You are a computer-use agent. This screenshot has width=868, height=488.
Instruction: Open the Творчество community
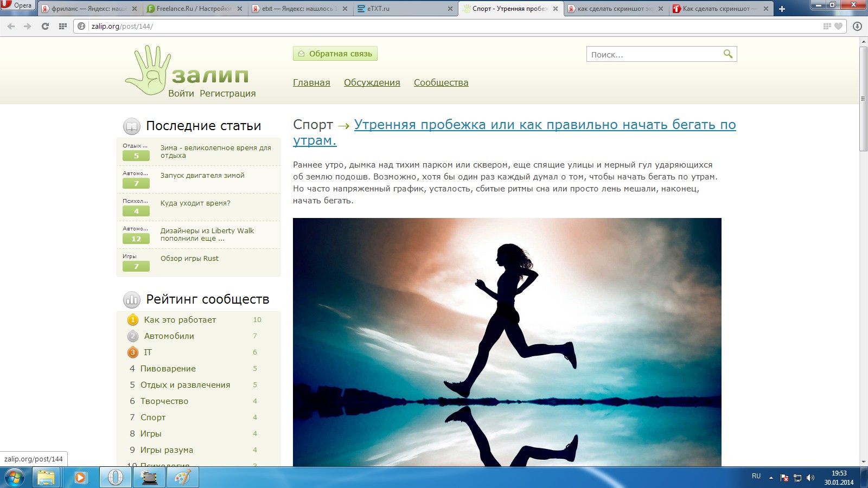[x=164, y=401]
